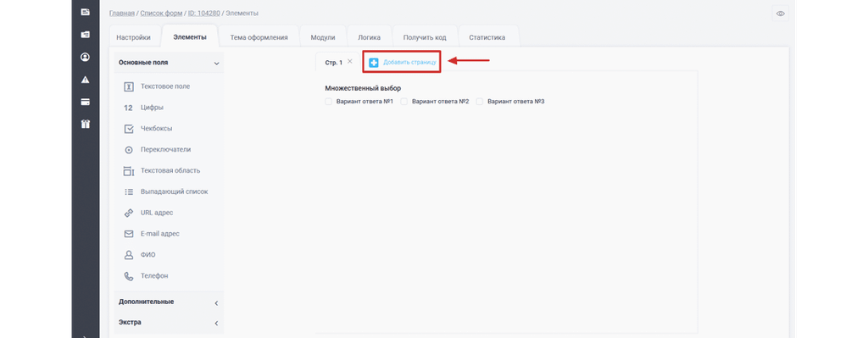
Task: Click the Чекбоксы checkmark icon
Action: [129, 129]
